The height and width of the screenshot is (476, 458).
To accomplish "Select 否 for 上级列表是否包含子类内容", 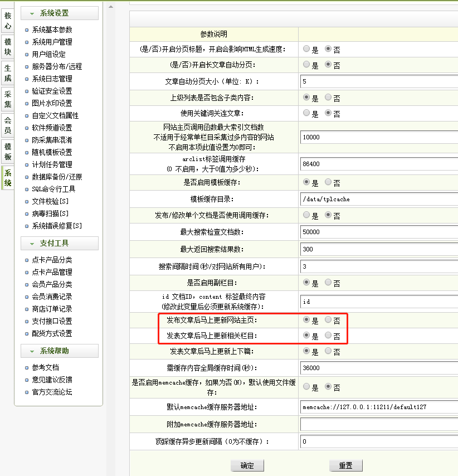I will point(328,97).
